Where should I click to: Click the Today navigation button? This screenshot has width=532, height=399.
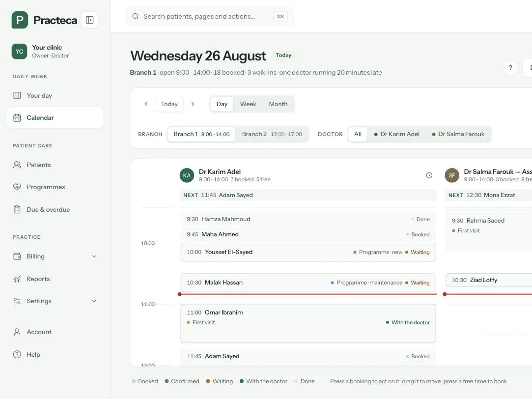point(169,104)
